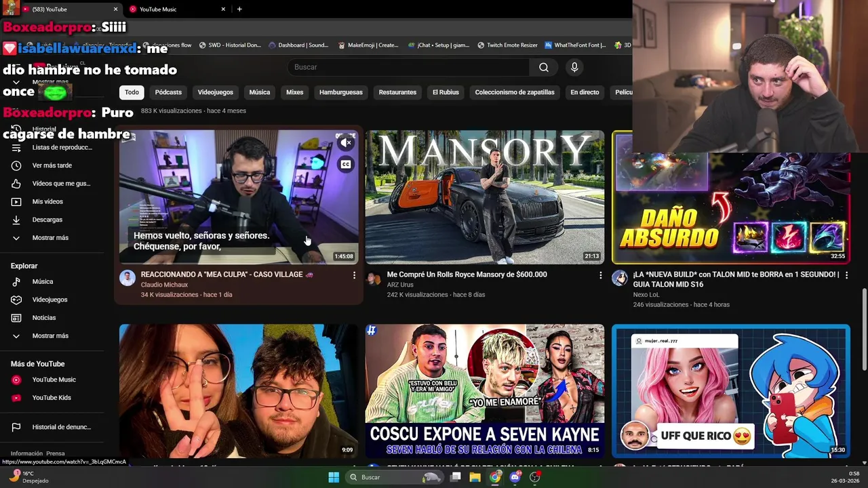The height and width of the screenshot is (488, 868).
Task: Toggle subtitles CC on the video preview
Action: [x=346, y=164]
